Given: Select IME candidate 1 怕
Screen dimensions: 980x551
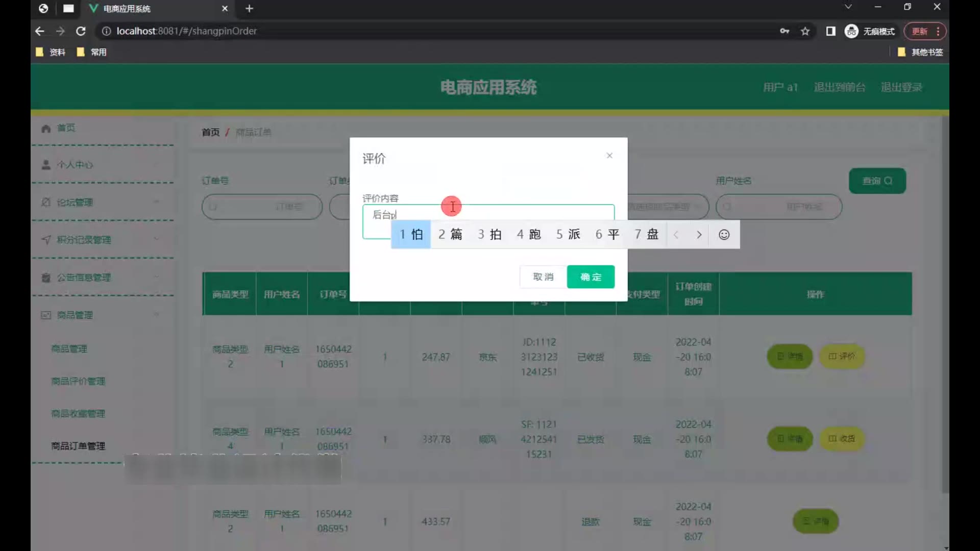Looking at the screenshot, I should click(x=411, y=235).
